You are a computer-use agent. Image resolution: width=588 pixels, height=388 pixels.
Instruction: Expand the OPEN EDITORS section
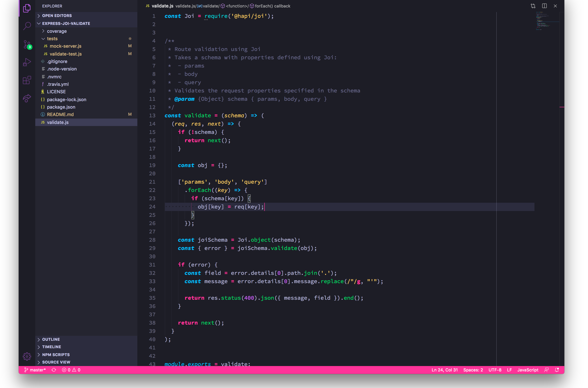pyautogui.click(x=57, y=16)
